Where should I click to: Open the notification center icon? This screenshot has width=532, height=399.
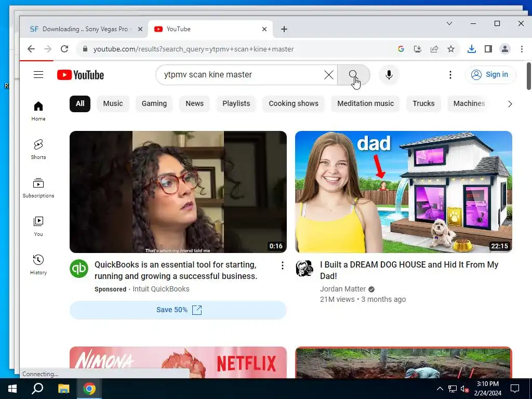[515, 389]
